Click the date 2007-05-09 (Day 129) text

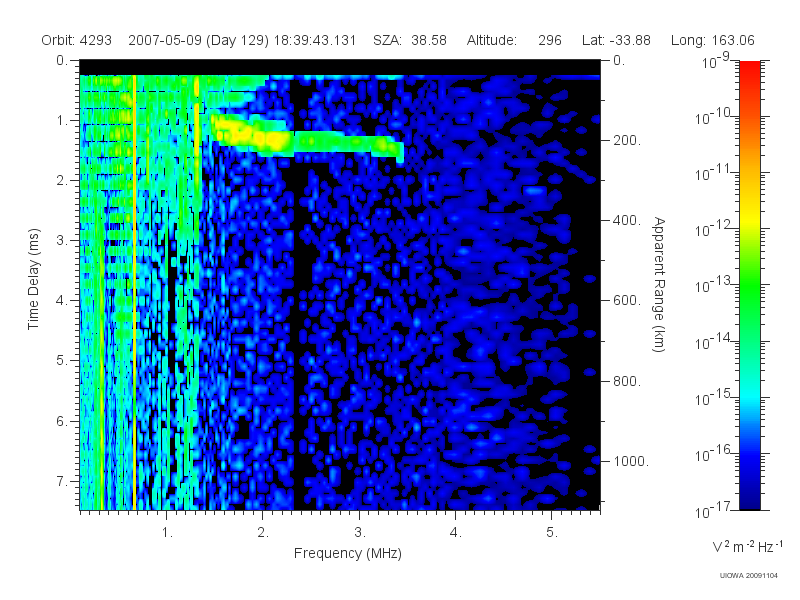click(x=198, y=40)
